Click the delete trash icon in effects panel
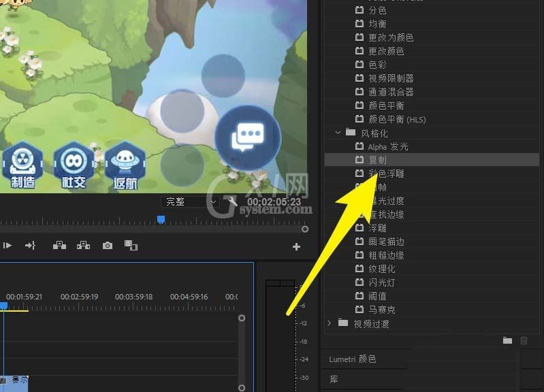The width and height of the screenshot is (544, 392). coord(524,340)
